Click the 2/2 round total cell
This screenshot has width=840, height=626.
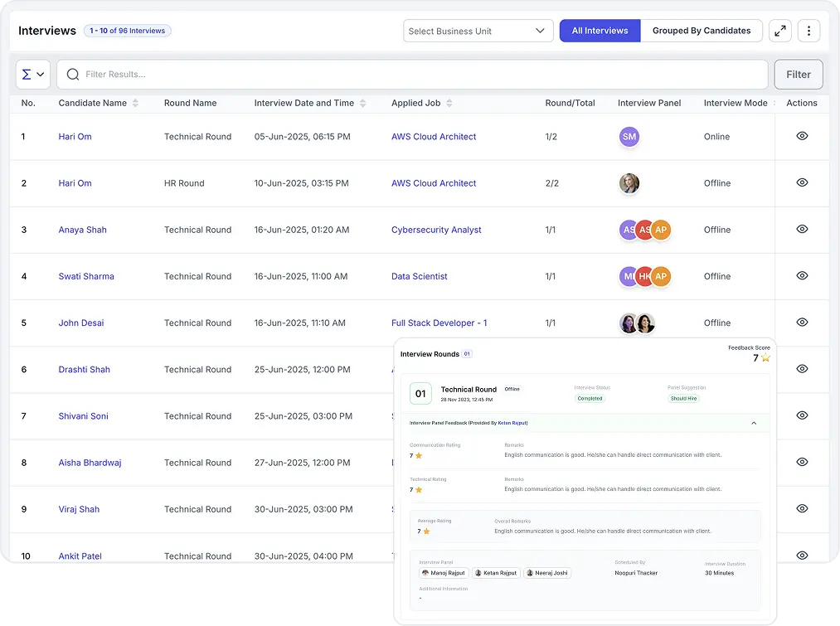coord(551,183)
